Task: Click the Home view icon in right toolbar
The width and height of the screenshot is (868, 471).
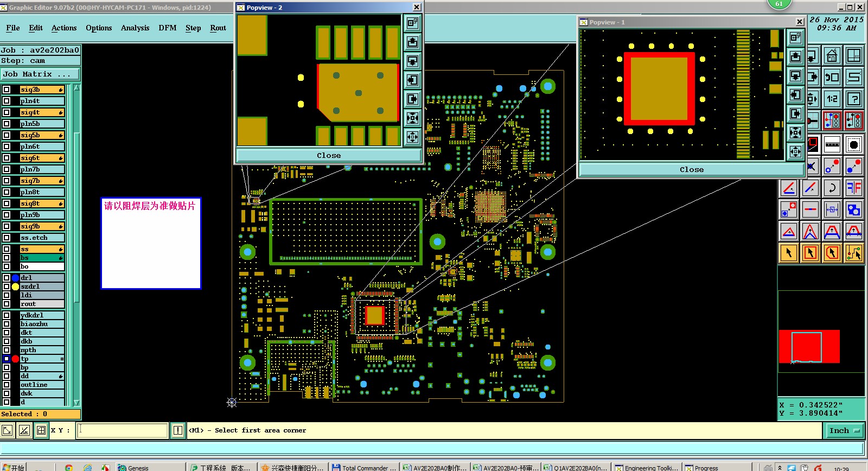Action: (832, 55)
